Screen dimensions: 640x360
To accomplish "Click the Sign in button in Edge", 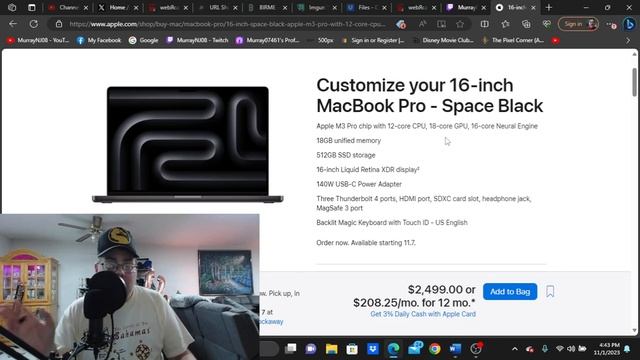I will click(578, 24).
